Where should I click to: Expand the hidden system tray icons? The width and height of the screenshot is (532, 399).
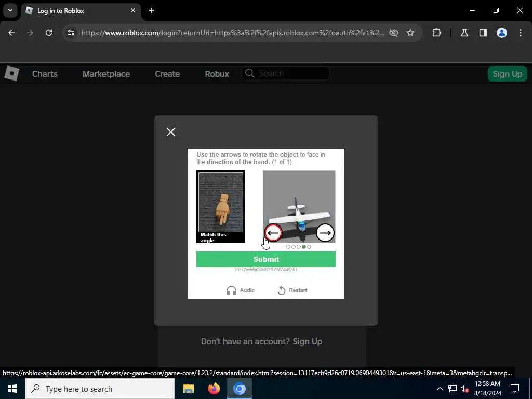(440, 389)
